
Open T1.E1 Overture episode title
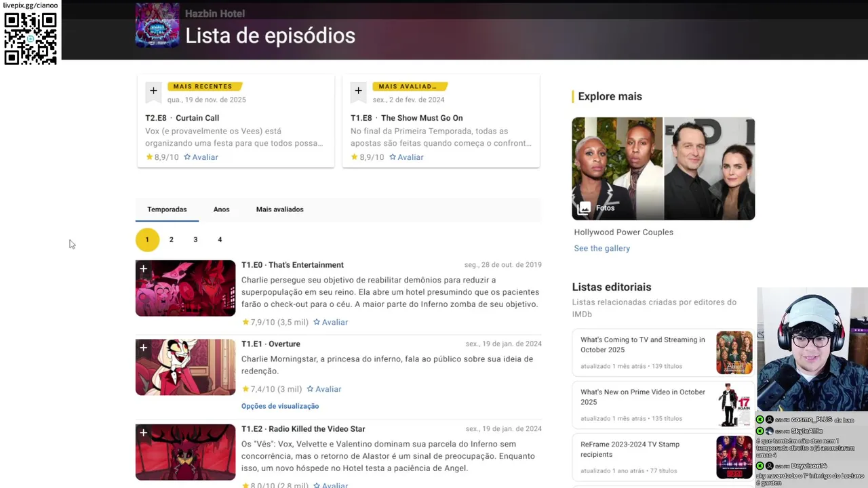click(271, 344)
